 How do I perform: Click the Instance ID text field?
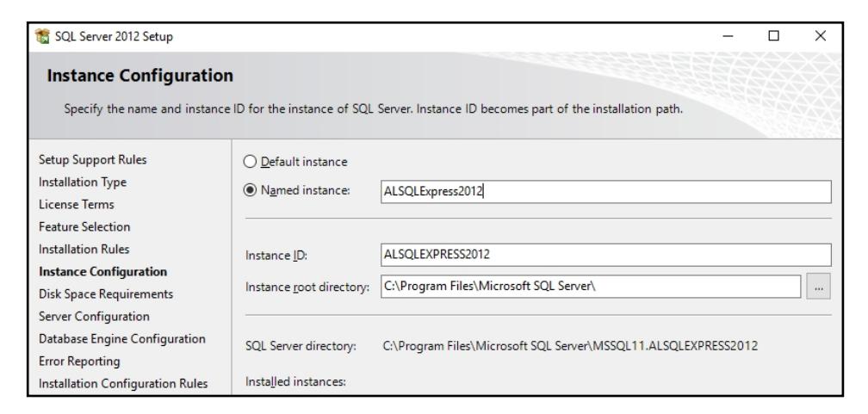click(605, 255)
